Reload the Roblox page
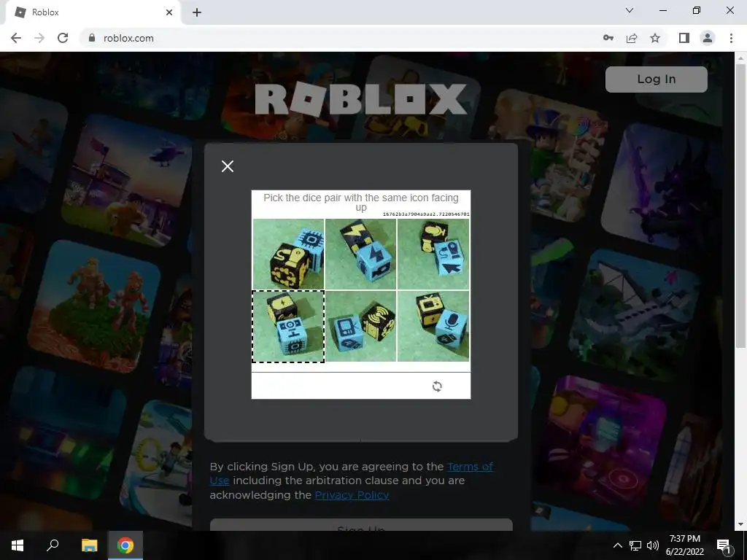The height and width of the screenshot is (560, 747). [x=63, y=38]
